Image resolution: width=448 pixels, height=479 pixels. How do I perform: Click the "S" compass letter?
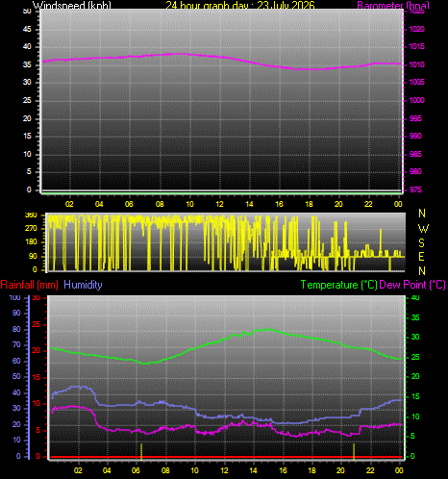pyautogui.click(x=422, y=243)
